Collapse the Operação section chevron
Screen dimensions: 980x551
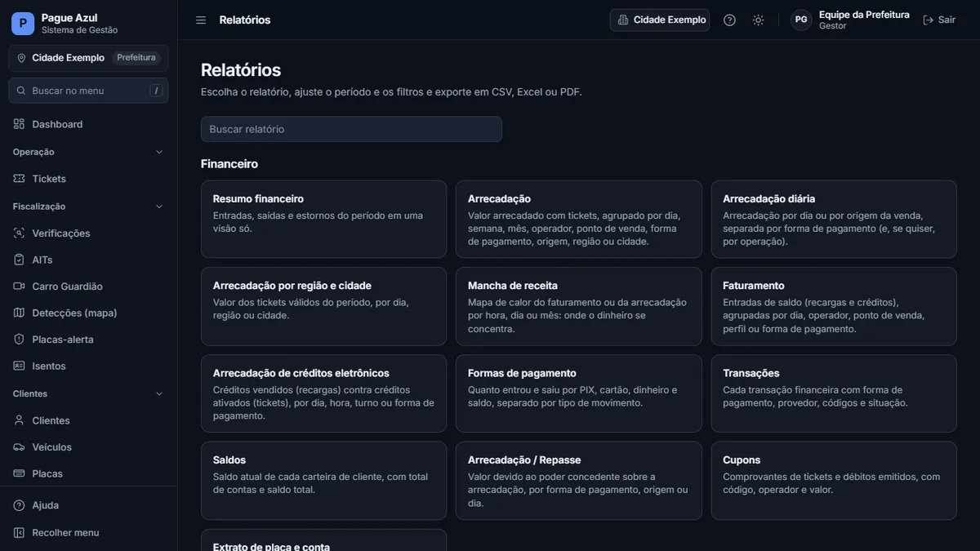point(159,152)
